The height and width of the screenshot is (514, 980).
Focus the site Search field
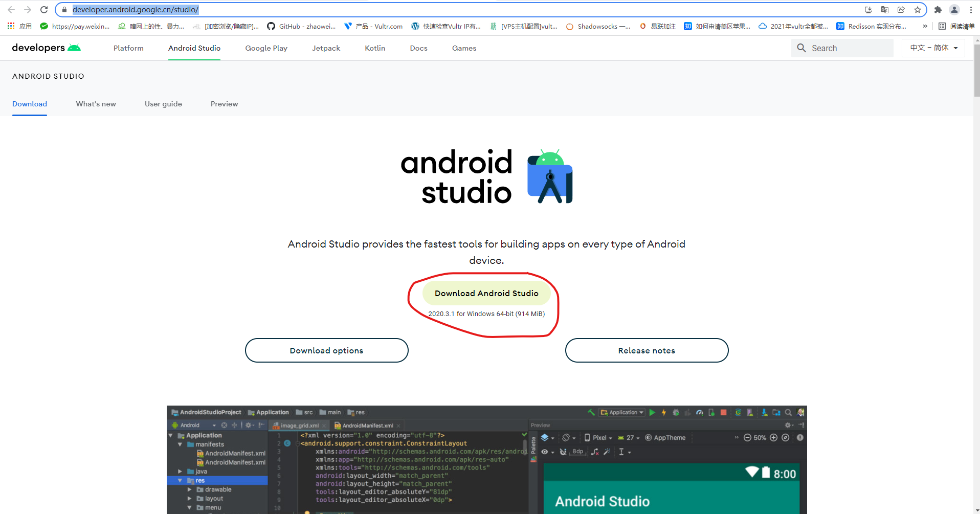pos(842,48)
